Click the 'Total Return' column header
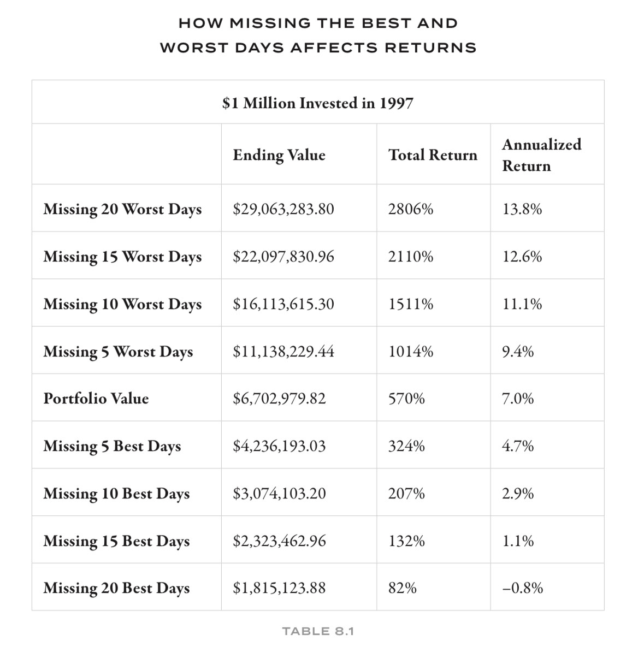Viewport: 644px width, 647px height. coord(433,155)
